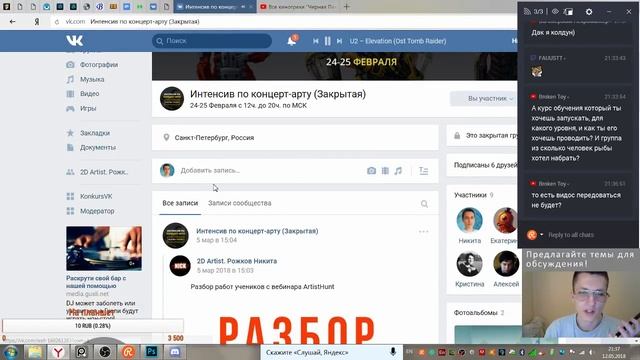Open the Раскрути свой бар ad link

[96, 282]
